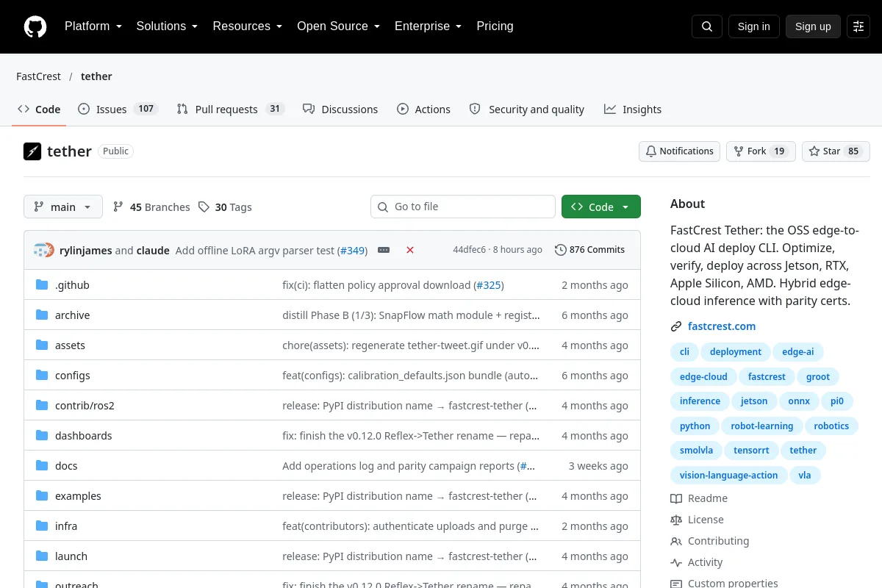Click the docs folder icon
The width and height of the screenshot is (882, 588).
point(42,466)
